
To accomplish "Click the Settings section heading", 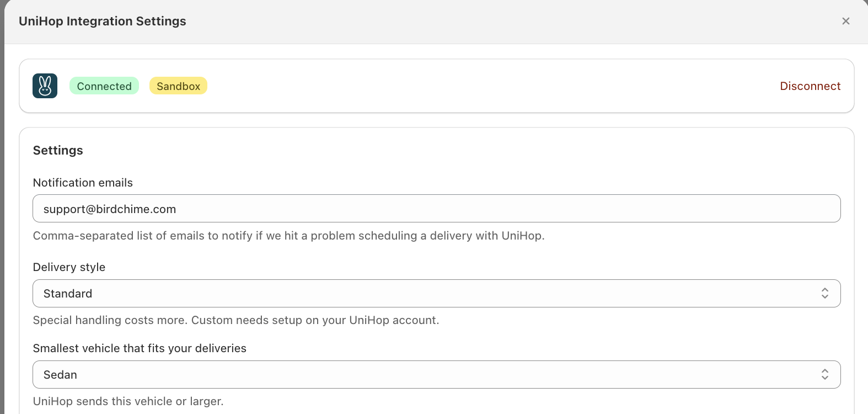I will click(58, 150).
